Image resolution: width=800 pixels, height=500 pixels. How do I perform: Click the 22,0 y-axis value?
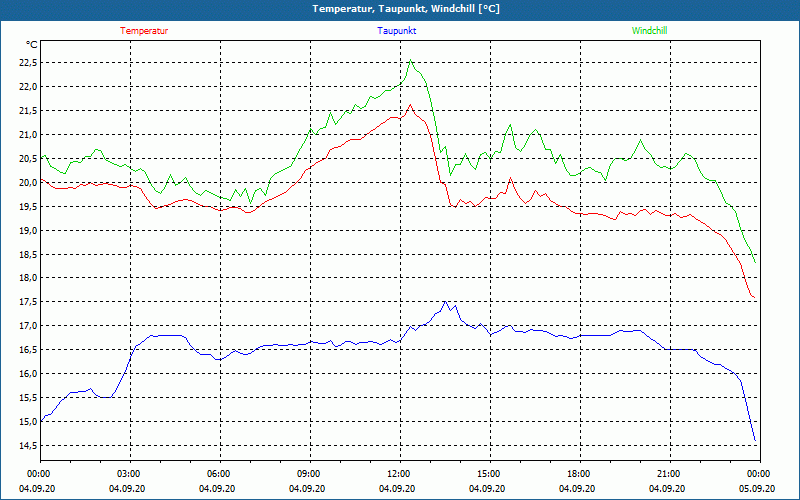point(28,87)
